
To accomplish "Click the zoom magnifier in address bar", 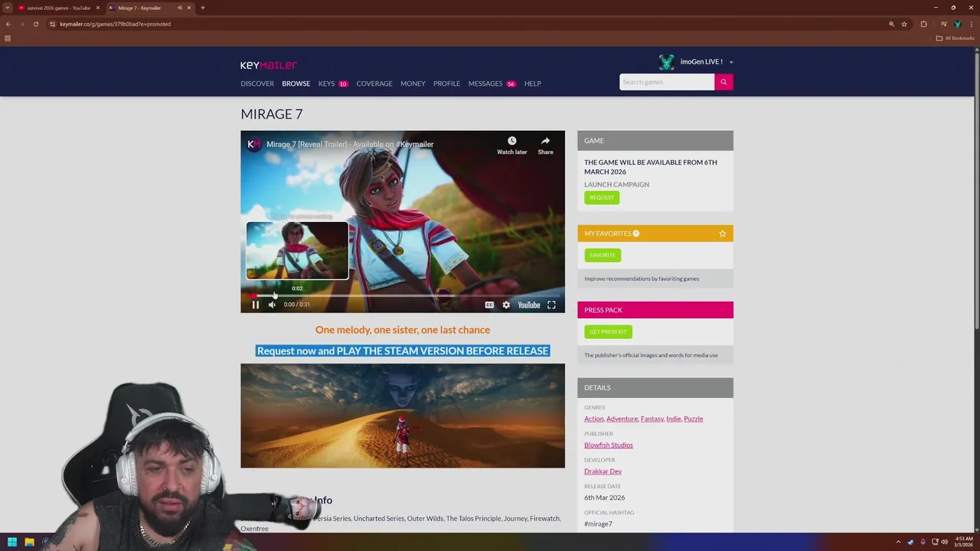I will pyautogui.click(x=891, y=24).
